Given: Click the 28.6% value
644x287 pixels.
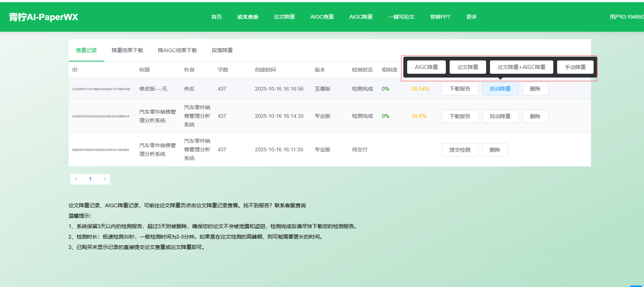Looking at the screenshot, I should point(419,116).
